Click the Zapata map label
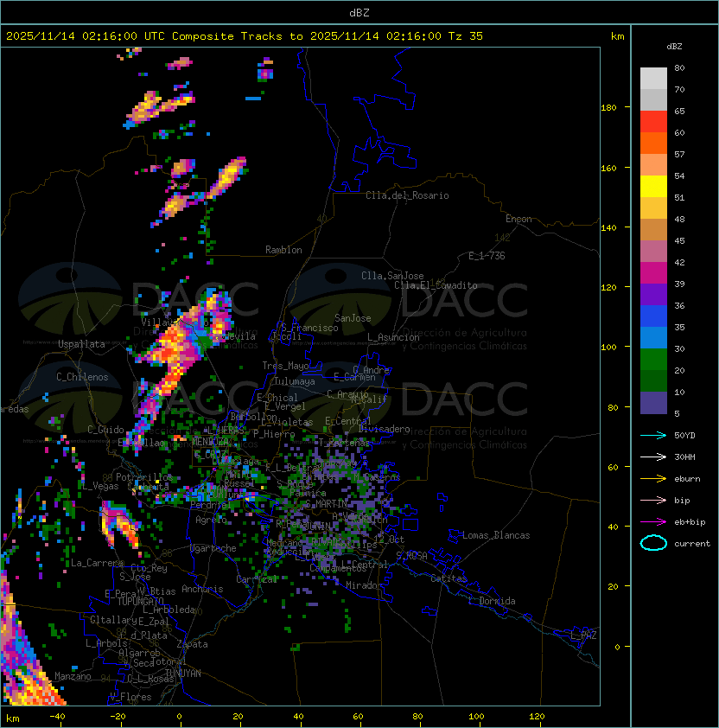 (192, 644)
